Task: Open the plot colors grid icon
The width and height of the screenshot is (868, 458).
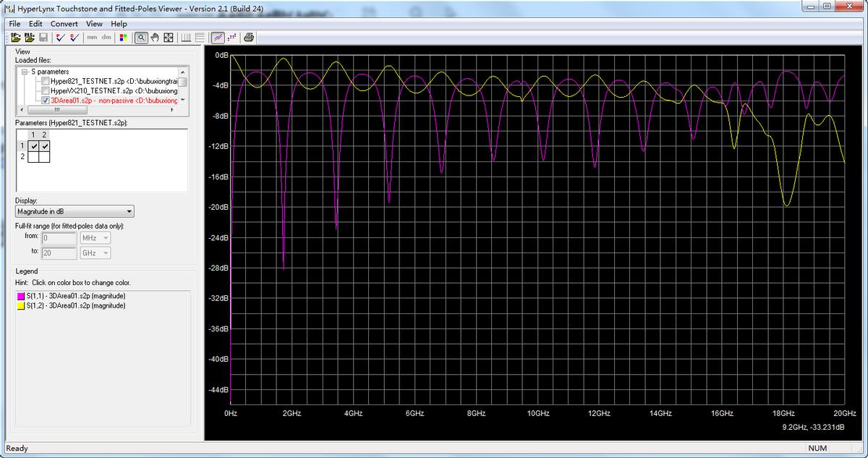Action: point(123,38)
